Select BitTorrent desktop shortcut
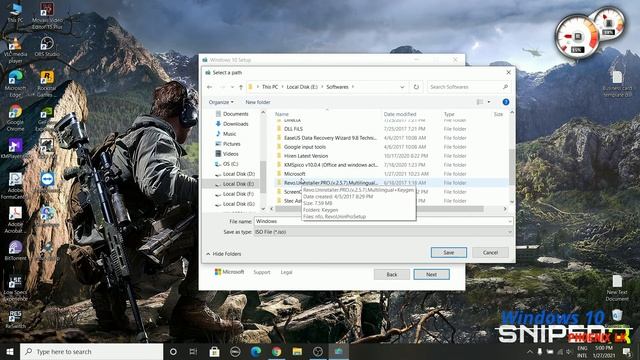The image size is (640, 360). [x=16, y=250]
